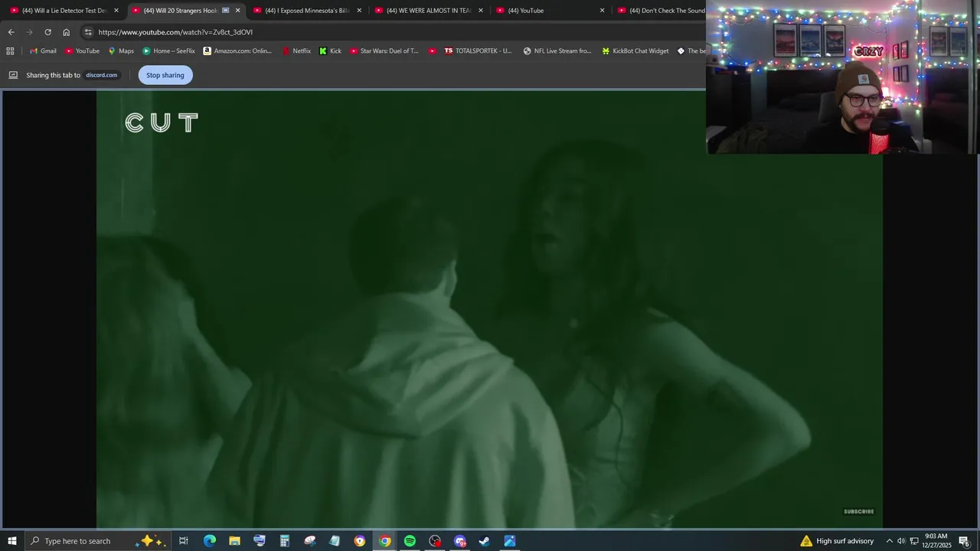Click the site information icon in address bar

pos(88,32)
